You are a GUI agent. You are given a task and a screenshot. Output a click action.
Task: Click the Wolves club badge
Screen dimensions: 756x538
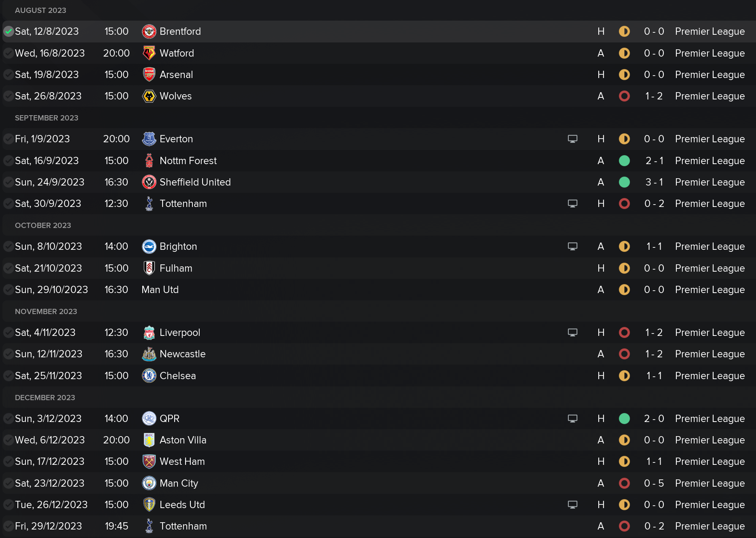pyautogui.click(x=149, y=96)
